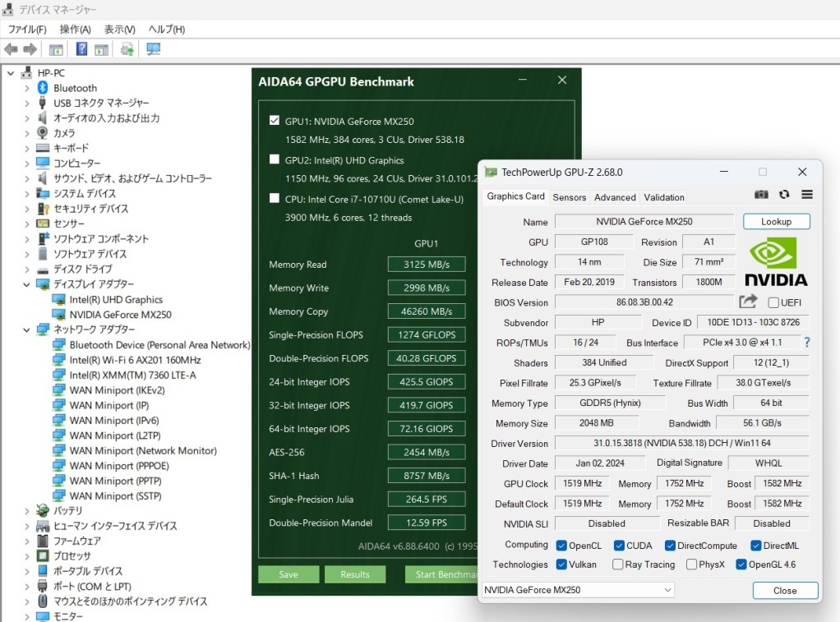Viewport: 840px width, 622px height.
Task: Open the GPU-Z hamburger menu
Action: point(807,195)
